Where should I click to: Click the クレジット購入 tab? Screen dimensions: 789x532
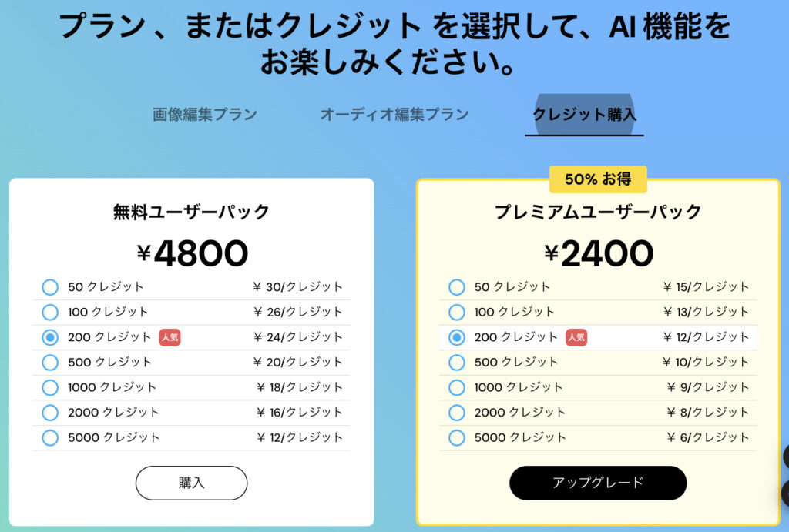pos(584,115)
